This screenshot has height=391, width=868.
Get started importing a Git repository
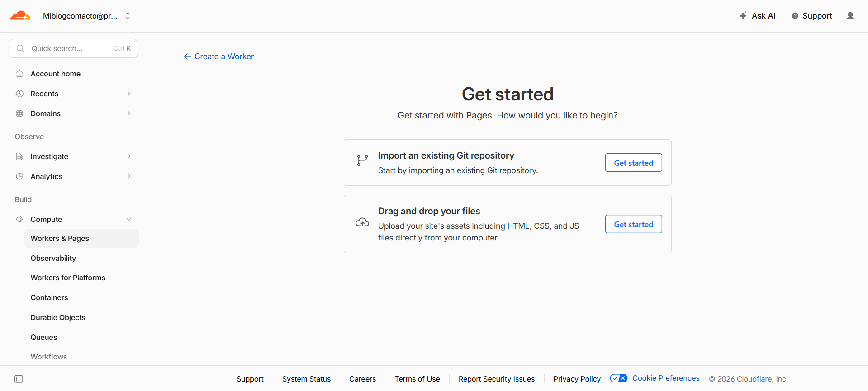pyautogui.click(x=633, y=163)
